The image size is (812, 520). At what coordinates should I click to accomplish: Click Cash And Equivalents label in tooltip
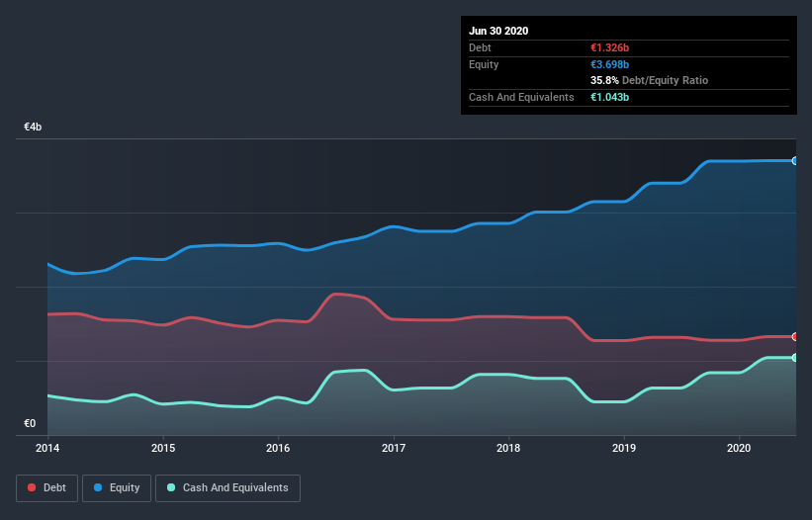click(x=521, y=97)
